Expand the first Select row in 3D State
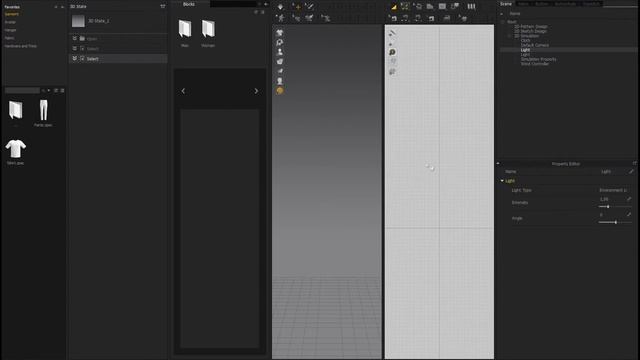640x360 pixels. [75, 48]
